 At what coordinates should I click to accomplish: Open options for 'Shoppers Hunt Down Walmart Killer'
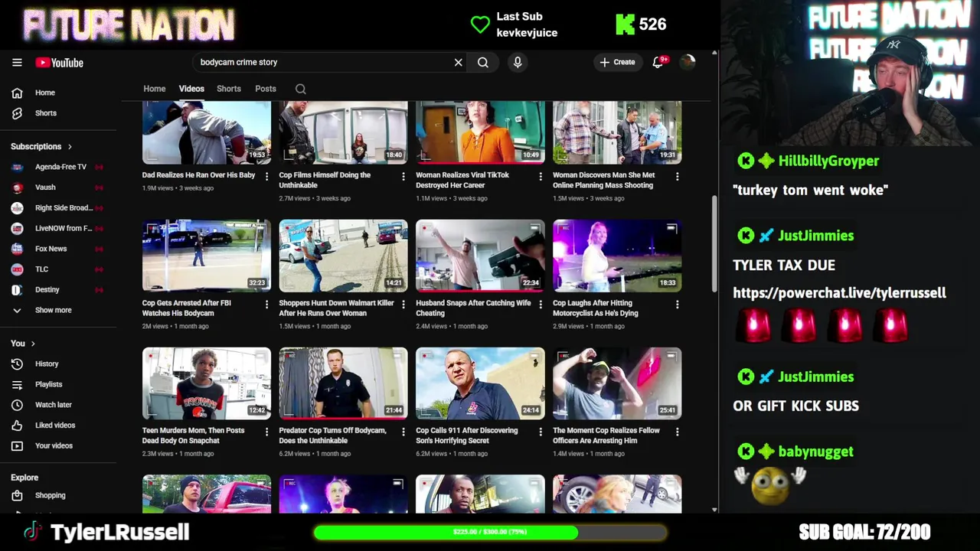pos(403,305)
